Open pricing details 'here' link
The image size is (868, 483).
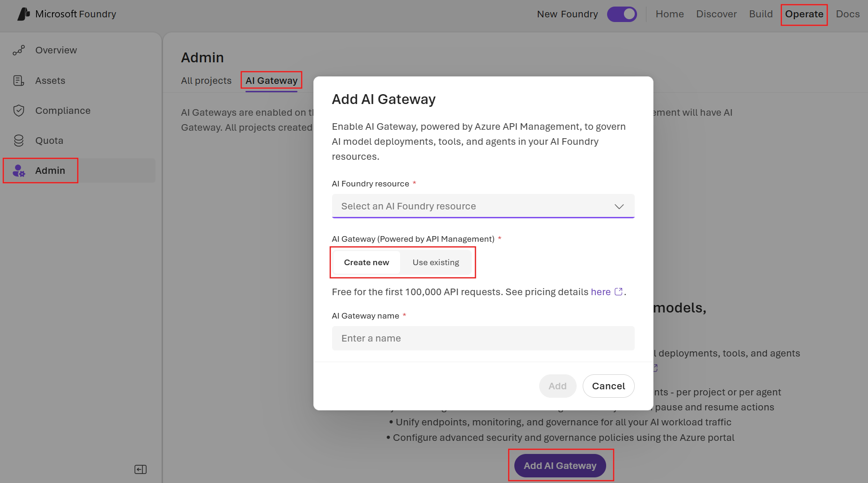tap(601, 292)
